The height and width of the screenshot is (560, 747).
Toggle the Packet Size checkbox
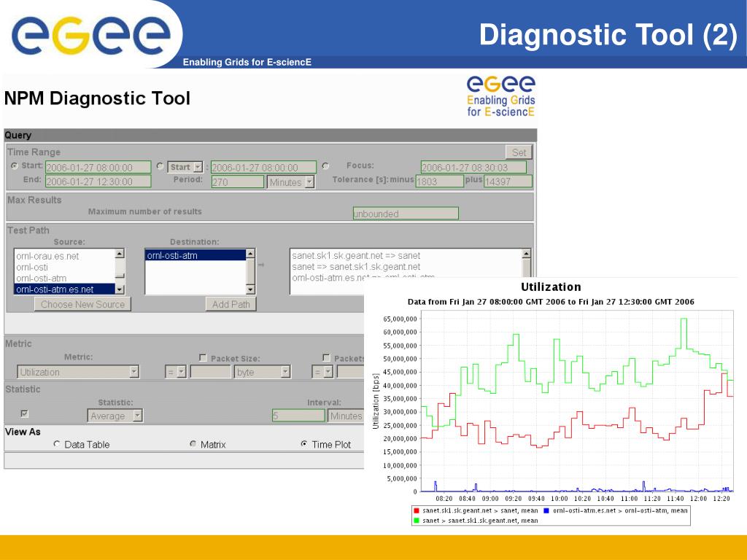coord(203,357)
